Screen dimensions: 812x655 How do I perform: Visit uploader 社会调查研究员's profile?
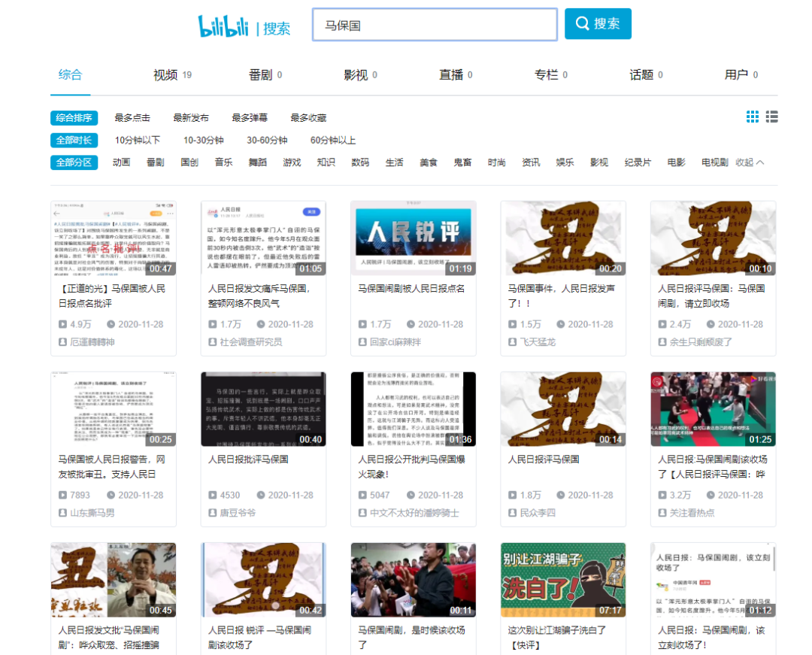pyautogui.click(x=251, y=342)
